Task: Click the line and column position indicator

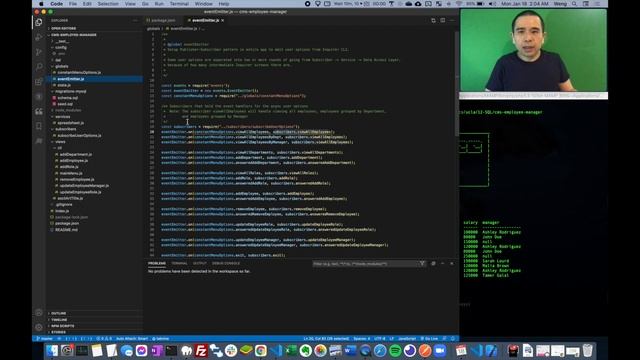Action: point(326,339)
